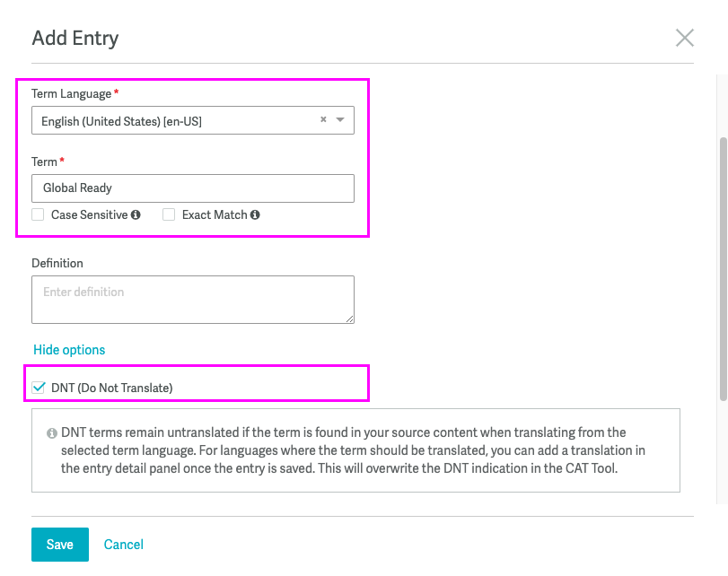Screen dimensions: 728x576
Task: Close the Add Entry dialog
Action: coord(685,38)
